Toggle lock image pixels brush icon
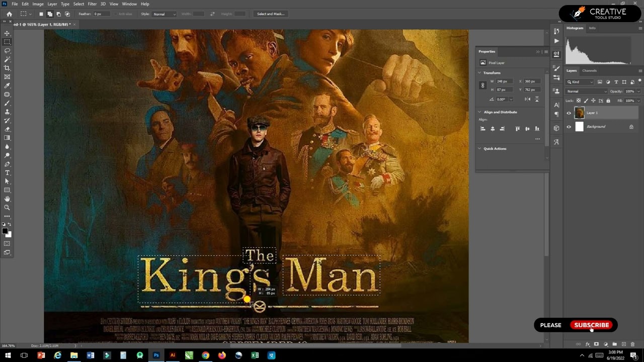The height and width of the screenshot is (362, 644). [x=586, y=101]
